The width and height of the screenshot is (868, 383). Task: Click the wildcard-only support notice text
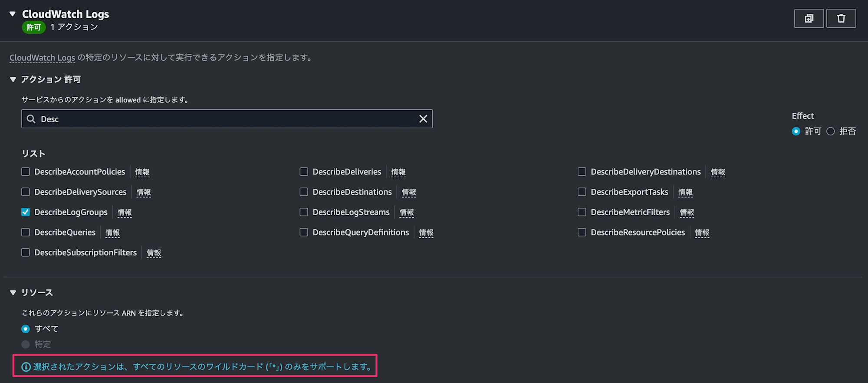pyautogui.click(x=204, y=367)
